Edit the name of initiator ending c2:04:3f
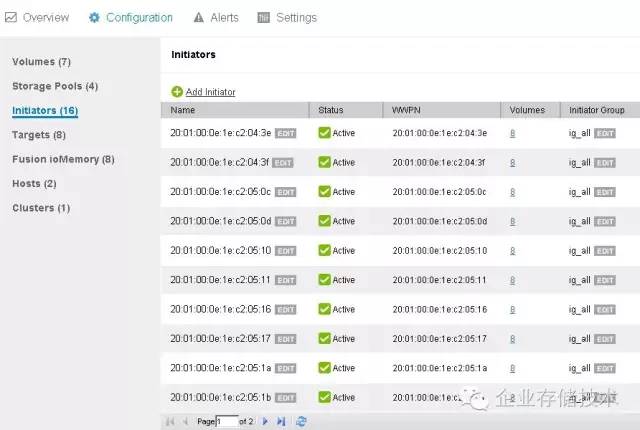The height and width of the screenshot is (430, 640). (x=282, y=163)
